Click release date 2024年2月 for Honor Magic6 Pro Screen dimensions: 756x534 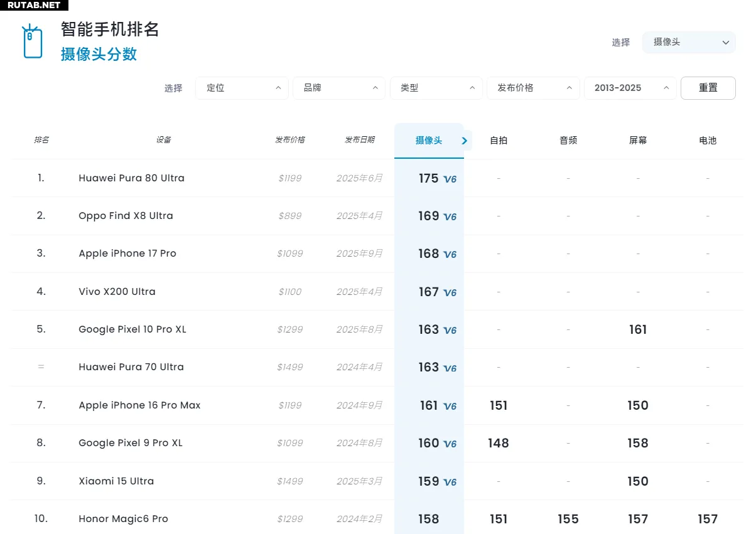[359, 519]
